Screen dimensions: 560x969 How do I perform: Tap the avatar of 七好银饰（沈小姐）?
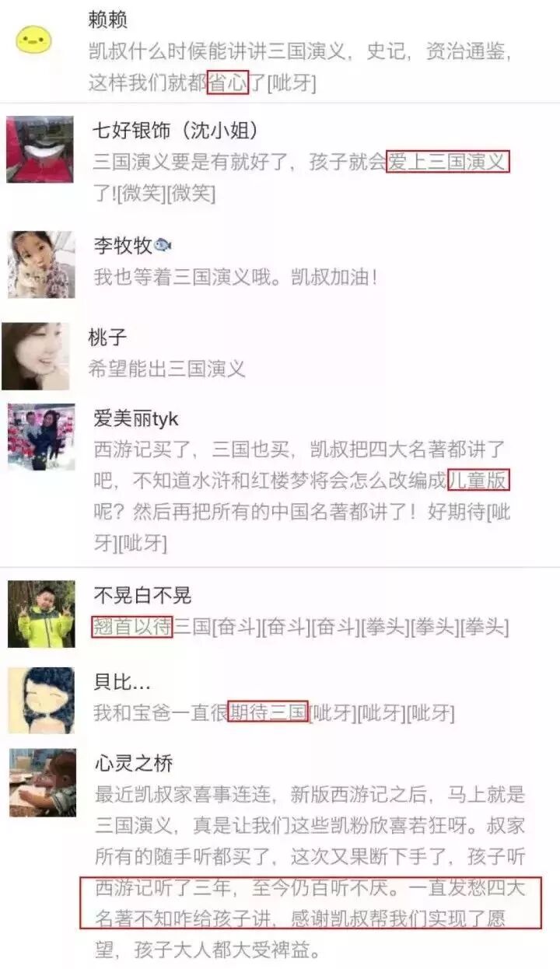(40, 149)
